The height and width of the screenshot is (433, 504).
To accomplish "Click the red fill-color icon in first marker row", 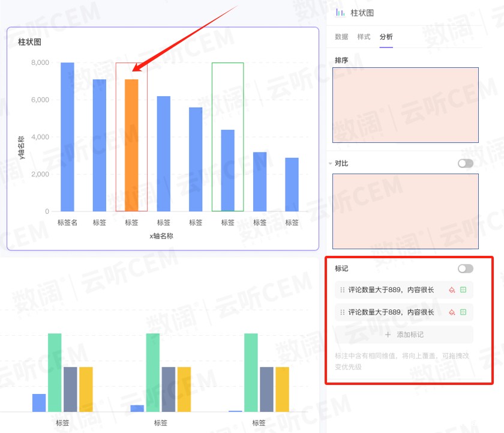I will point(452,290).
